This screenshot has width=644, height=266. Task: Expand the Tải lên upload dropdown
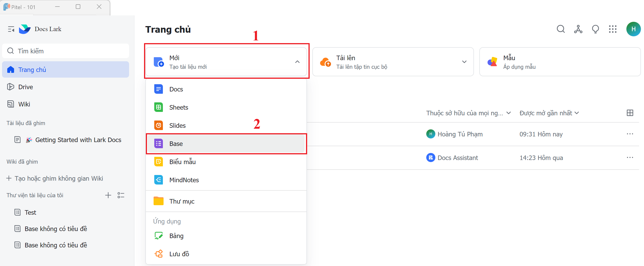(x=464, y=62)
